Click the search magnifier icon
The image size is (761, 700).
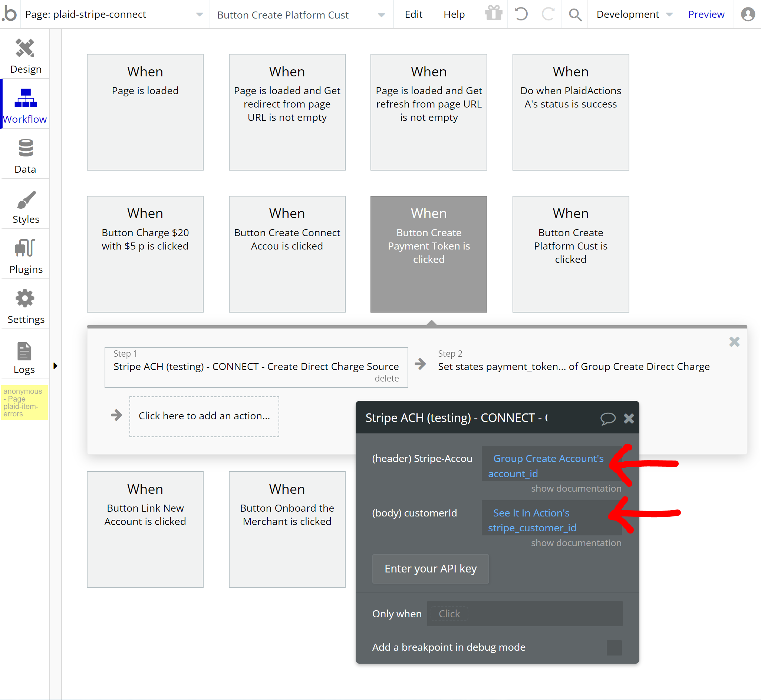click(x=574, y=15)
